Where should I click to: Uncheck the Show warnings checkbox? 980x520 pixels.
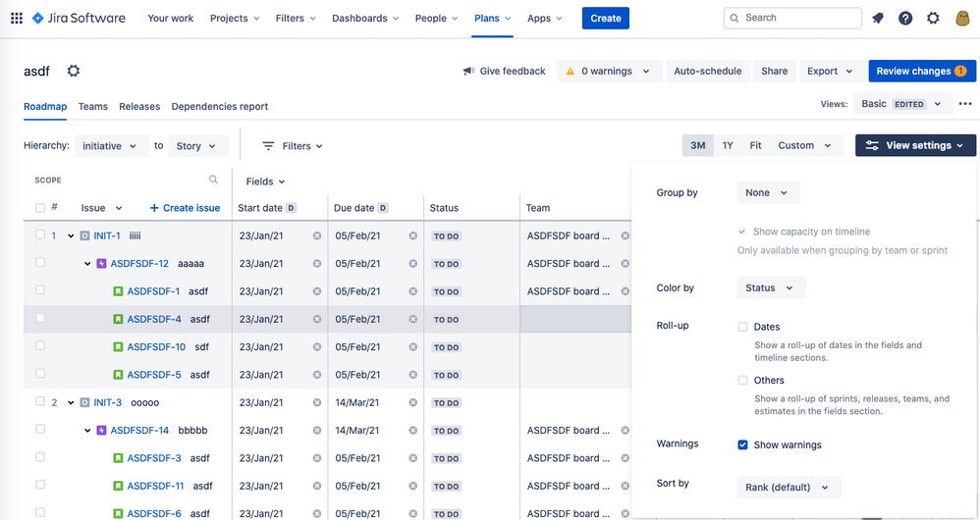(x=742, y=445)
